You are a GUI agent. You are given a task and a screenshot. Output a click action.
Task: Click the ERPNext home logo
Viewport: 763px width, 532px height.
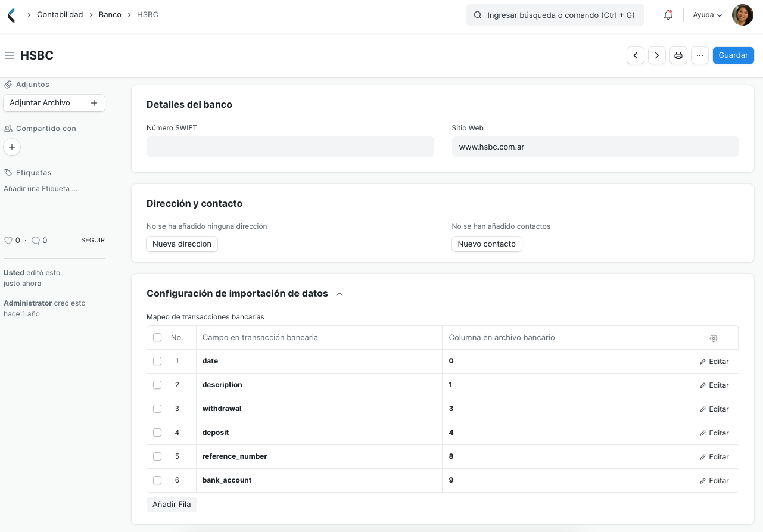coord(11,15)
